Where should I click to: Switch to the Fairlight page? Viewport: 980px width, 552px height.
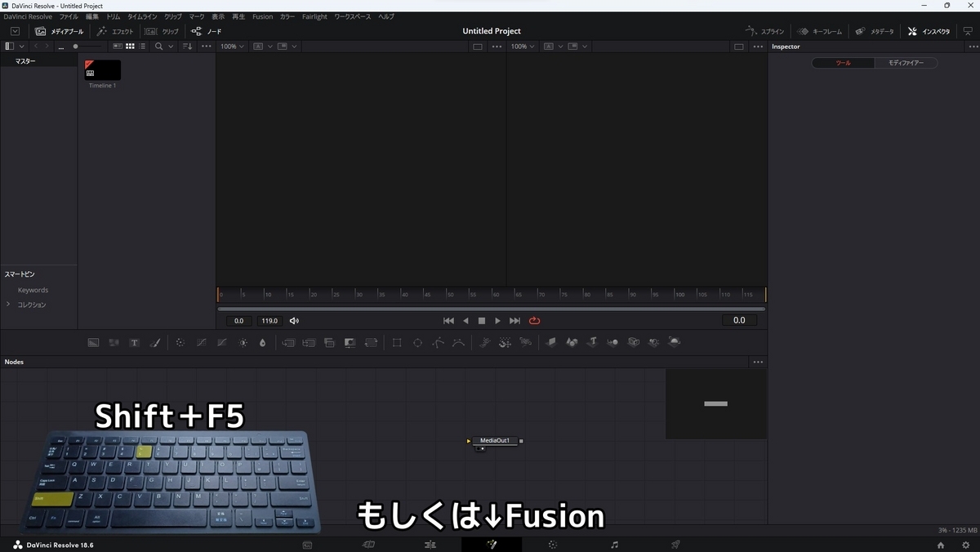[x=613, y=544]
